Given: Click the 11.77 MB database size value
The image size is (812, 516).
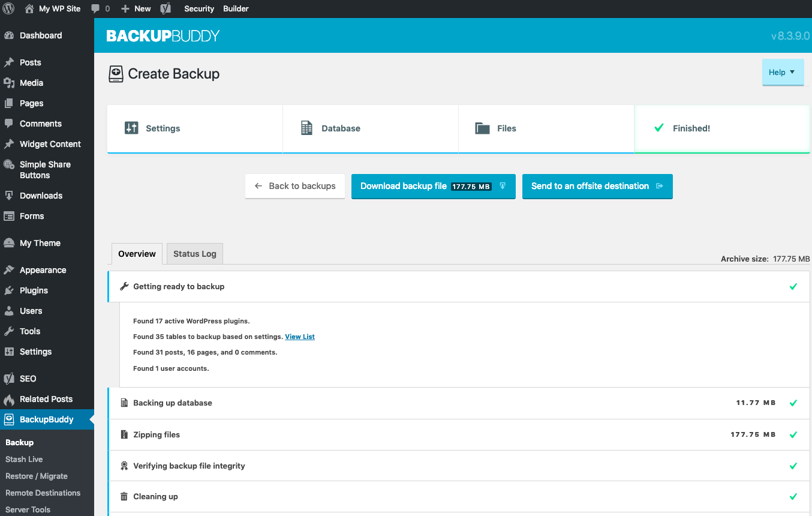Looking at the screenshot, I should click(756, 403).
